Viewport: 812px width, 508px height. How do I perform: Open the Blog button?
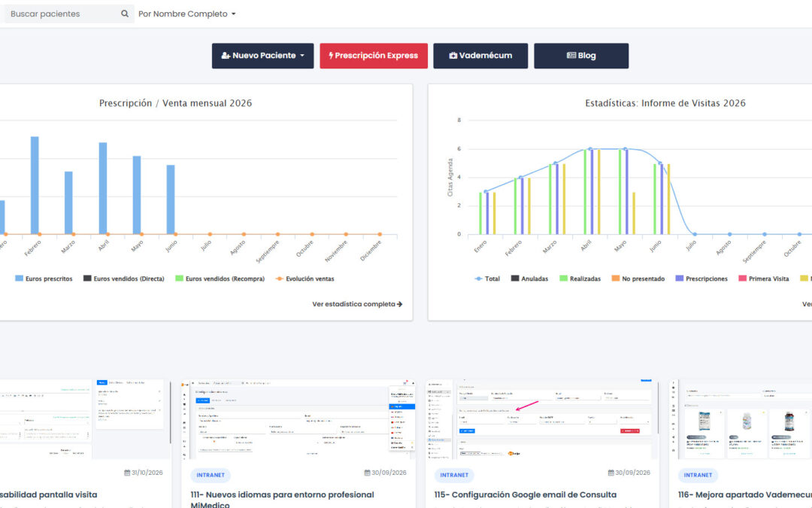581,56
